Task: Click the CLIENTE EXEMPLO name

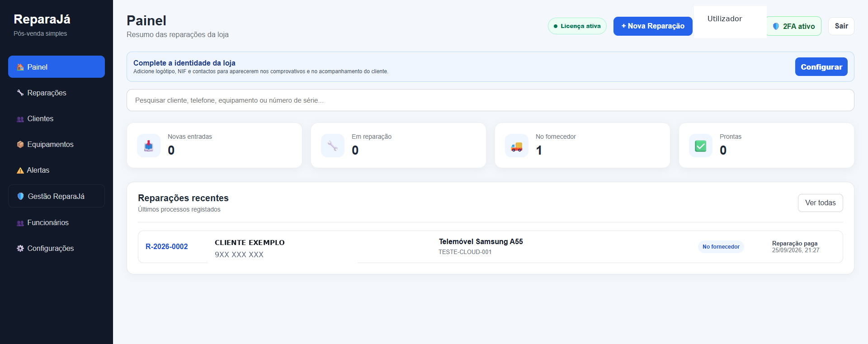Action: coord(250,243)
